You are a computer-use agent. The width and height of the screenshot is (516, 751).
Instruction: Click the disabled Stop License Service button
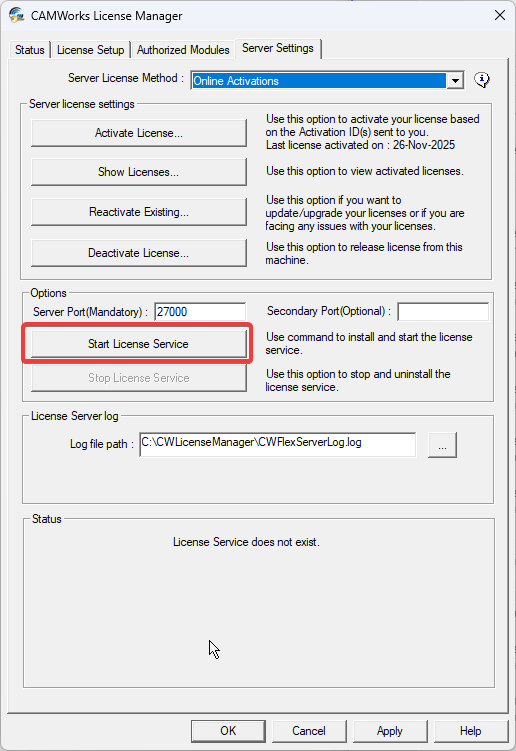[139, 378]
